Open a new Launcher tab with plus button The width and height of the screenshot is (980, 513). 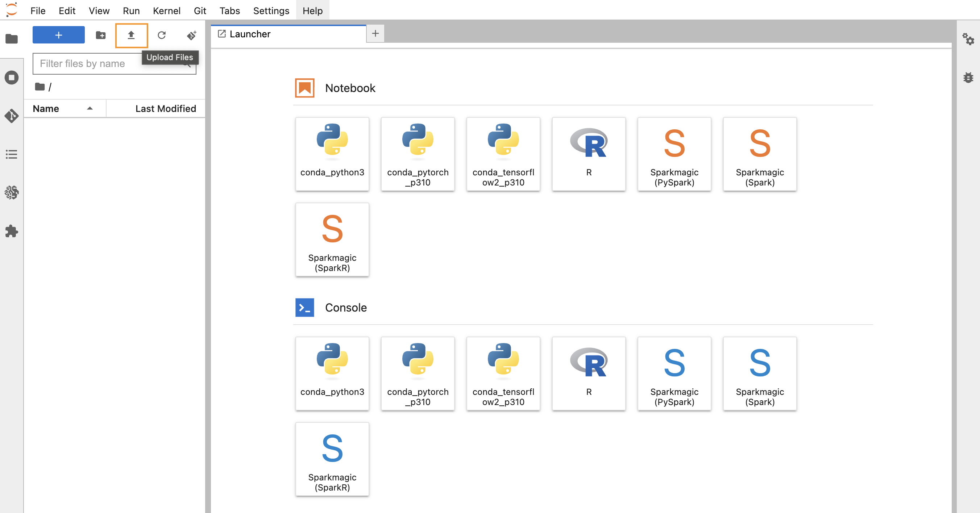coord(375,33)
